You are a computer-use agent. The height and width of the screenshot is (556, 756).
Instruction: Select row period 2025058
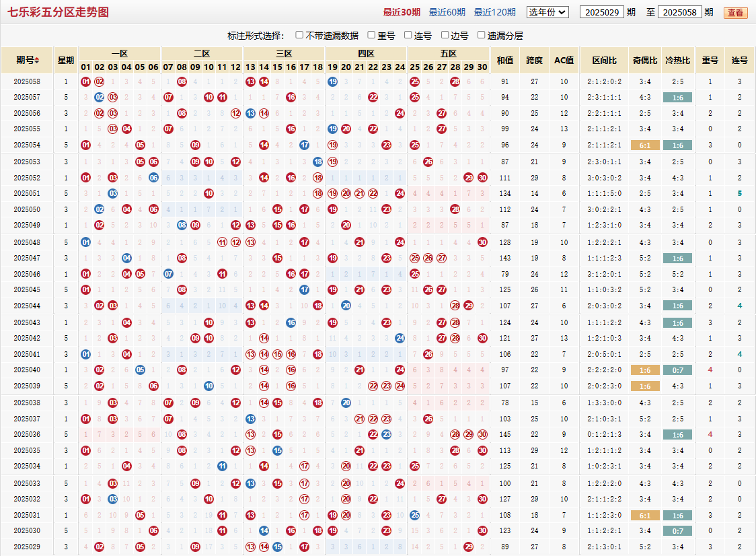click(x=27, y=81)
